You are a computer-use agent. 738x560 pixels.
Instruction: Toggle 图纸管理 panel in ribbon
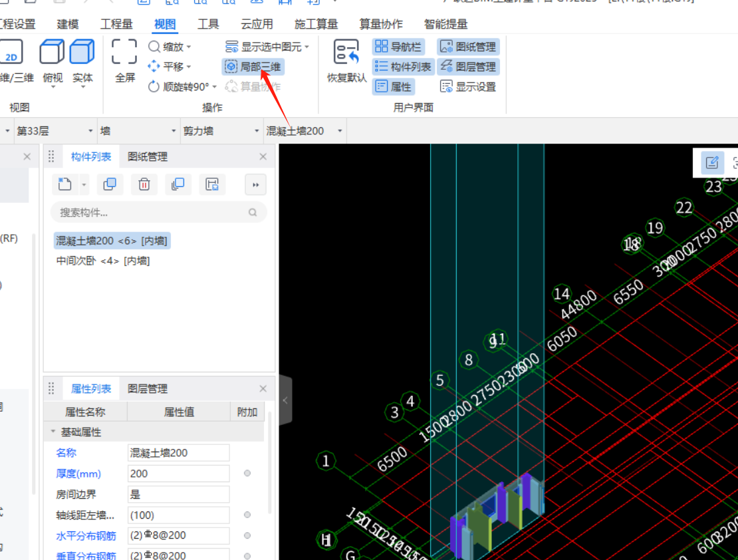pyautogui.click(x=468, y=47)
